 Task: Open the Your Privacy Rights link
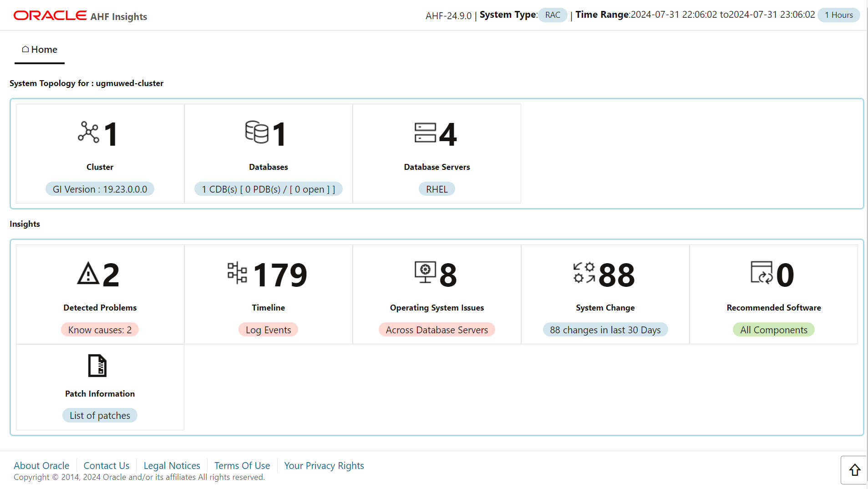click(324, 465)
